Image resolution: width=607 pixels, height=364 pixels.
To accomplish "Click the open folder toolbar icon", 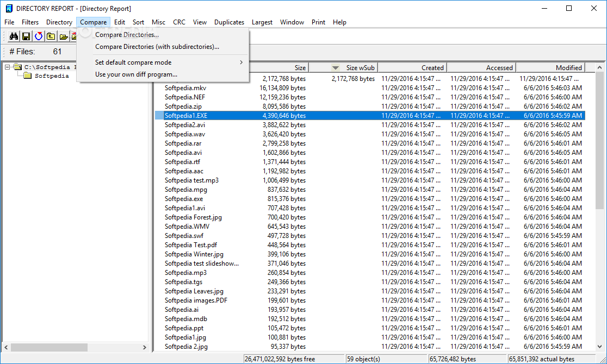I will click(x=63, y=36).
